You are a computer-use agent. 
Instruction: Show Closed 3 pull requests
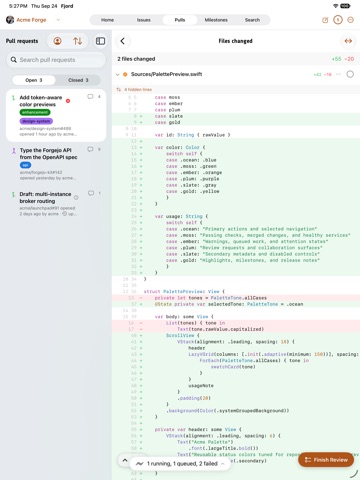[x=78, y=80]
